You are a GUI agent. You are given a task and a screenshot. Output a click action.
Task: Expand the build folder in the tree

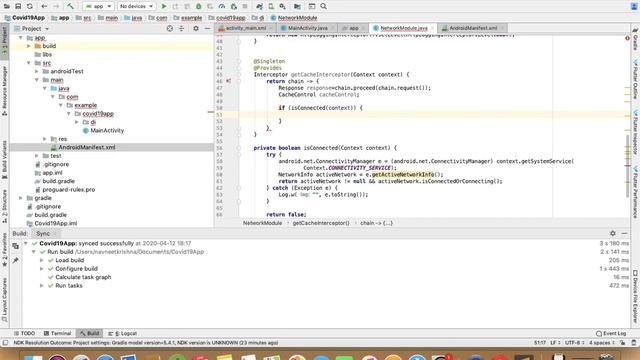coord(29,46)
